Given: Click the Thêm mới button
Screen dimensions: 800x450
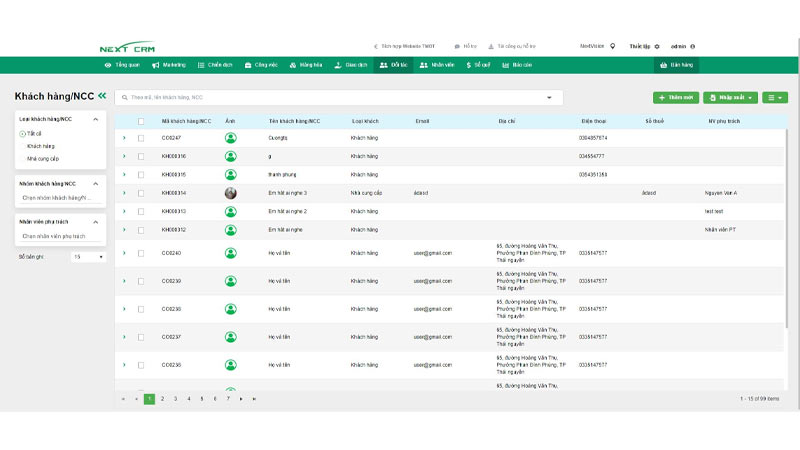Looking at the screenshot, I should click(676, 98).
